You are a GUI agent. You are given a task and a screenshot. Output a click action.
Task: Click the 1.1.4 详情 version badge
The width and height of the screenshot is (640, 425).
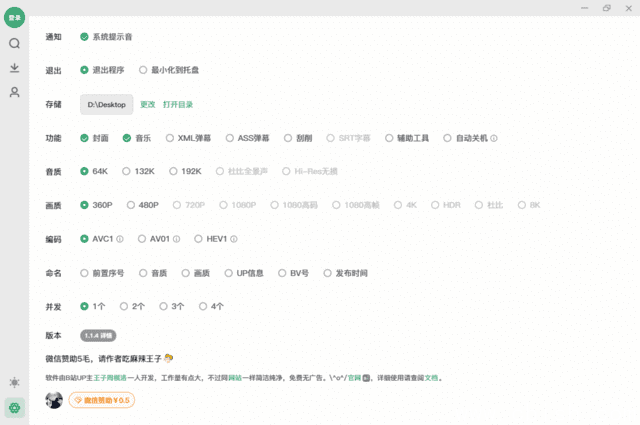(x=98, y=336)
